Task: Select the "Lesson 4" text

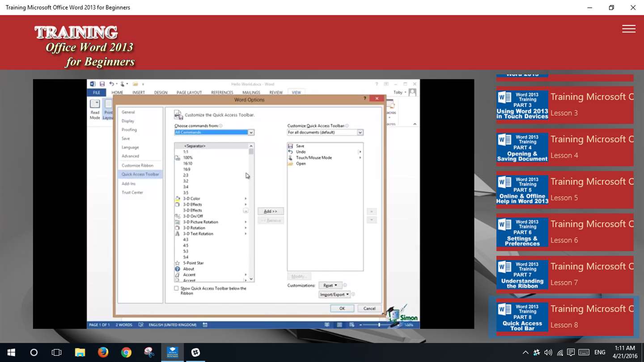Action: pos(564,156)
